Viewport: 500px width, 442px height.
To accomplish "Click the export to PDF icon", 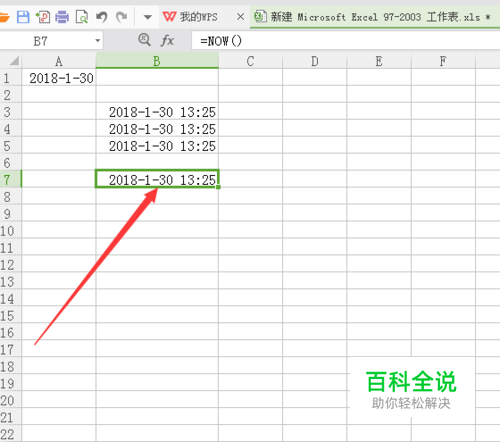I will 43,17.
